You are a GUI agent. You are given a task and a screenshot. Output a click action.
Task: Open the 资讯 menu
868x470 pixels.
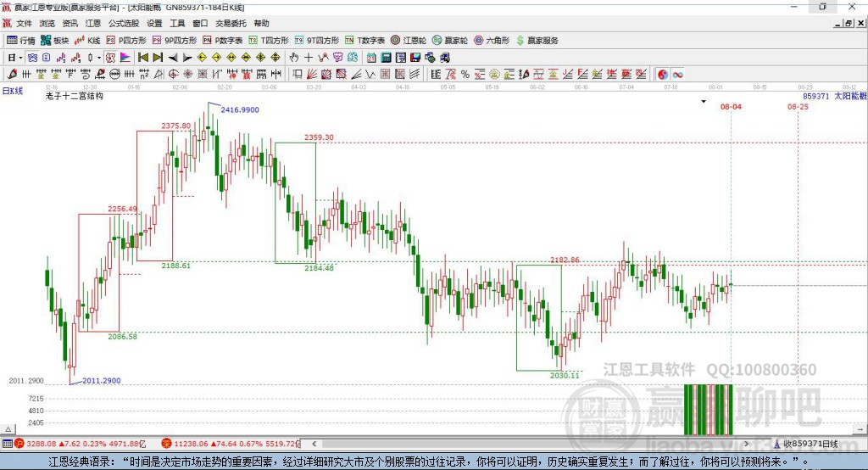(70, 23)
